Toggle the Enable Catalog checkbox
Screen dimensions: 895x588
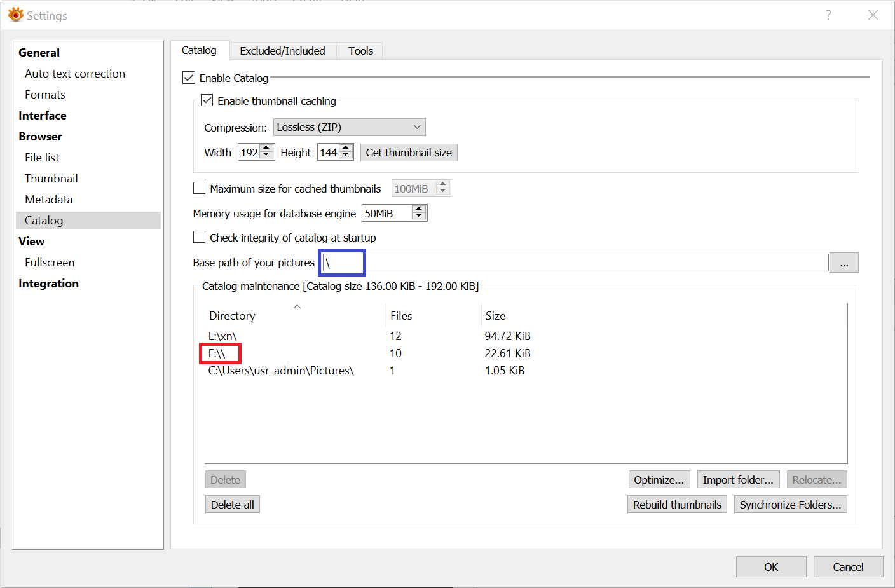pos(189,78)
